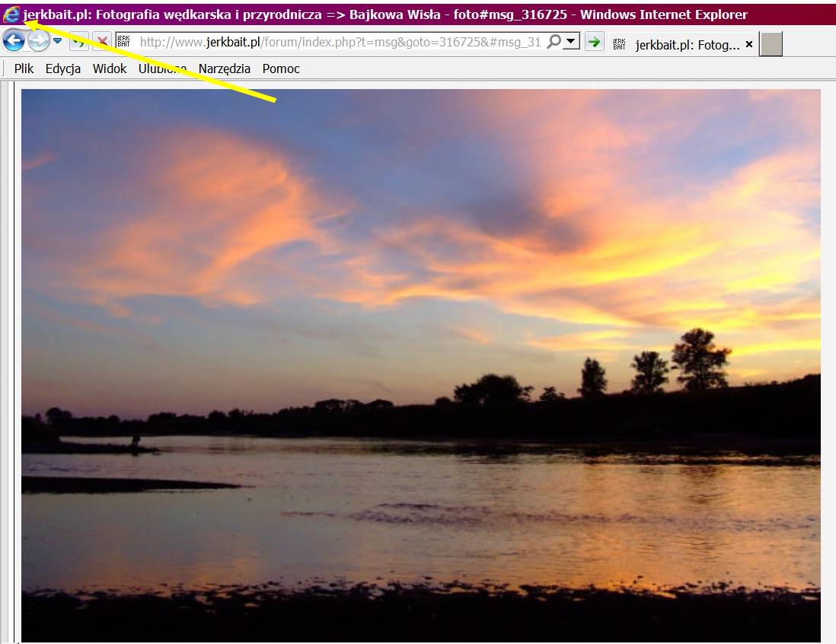836x644 pixels.
Task: Click the sunset river photo
Action: tap(420, 365)
